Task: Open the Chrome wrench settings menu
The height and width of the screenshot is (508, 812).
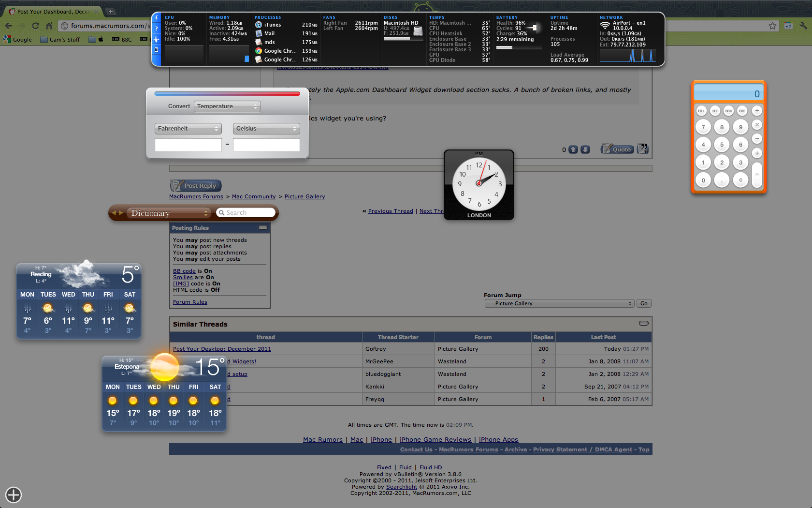Action: click(803, 26)
